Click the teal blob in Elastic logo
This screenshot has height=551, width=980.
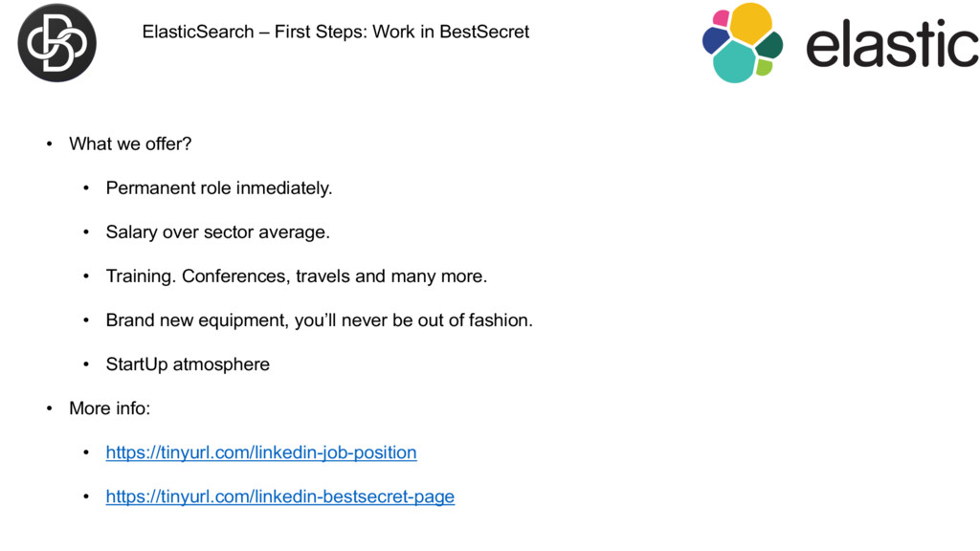[734, 62]
